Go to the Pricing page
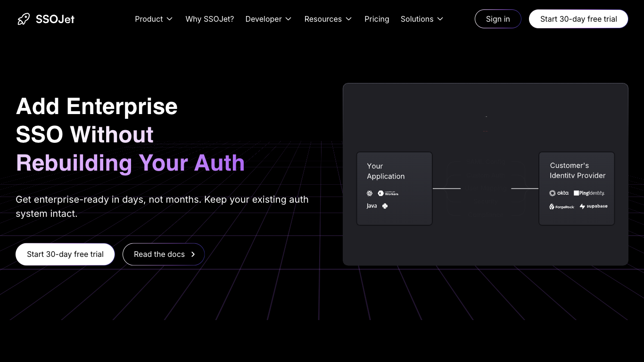The width and height of the screenshot is (644, 362). pyautogui.click(x=377, y=19)
